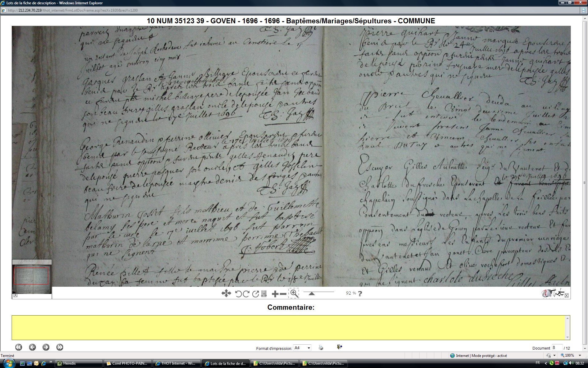Rotate the document image clockwise
This screenshot has height=368, width=588.
(246, 294)
